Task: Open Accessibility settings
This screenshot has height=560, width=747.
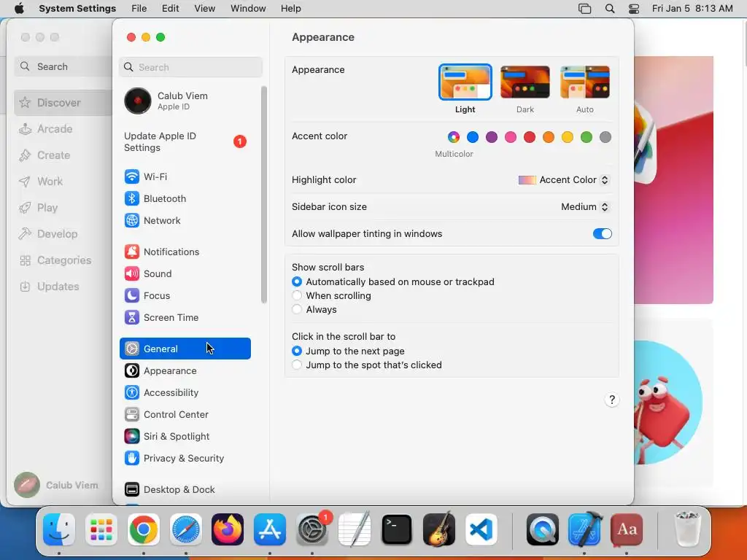Action: click(x=185, y=392)
